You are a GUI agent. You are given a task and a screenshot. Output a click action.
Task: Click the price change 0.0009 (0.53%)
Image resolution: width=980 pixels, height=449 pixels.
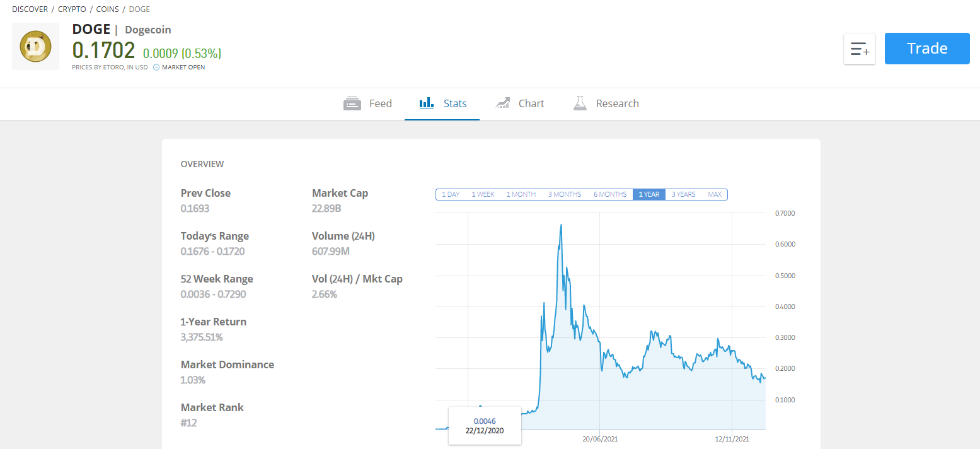pyautogui.click(x=182, y=53)
